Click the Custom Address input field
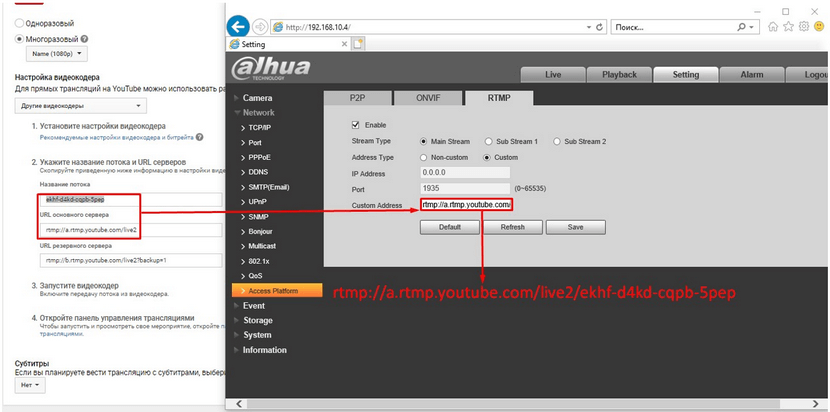Screen dimensions: 830x412 click(466, 204)
